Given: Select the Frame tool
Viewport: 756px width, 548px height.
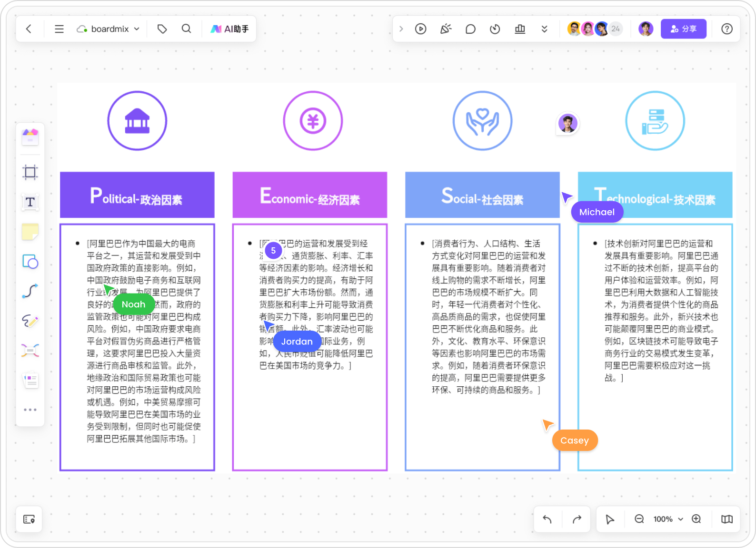Looking at the screenshot, I should point(30,172).
